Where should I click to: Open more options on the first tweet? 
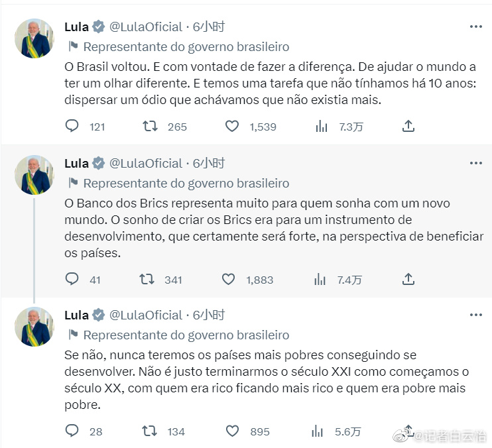click(475, 27)
